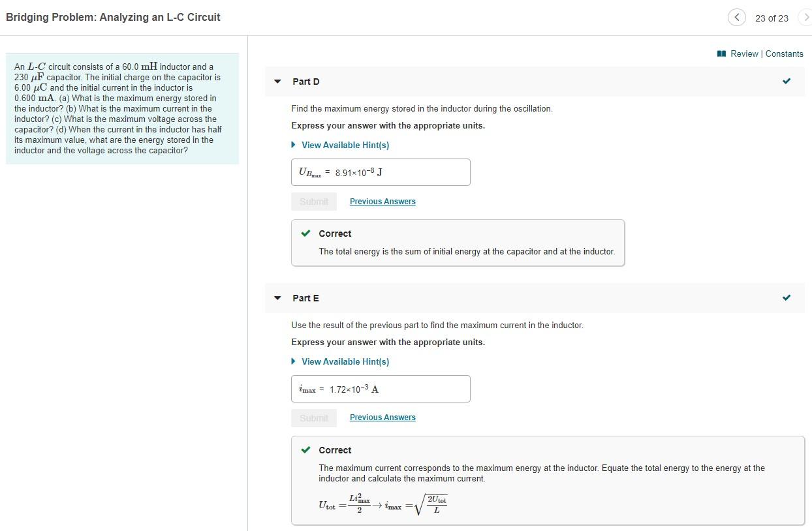Click the green check icon in Part E's Correct box
Screen dimensions: 812x531
click(305, 449)
